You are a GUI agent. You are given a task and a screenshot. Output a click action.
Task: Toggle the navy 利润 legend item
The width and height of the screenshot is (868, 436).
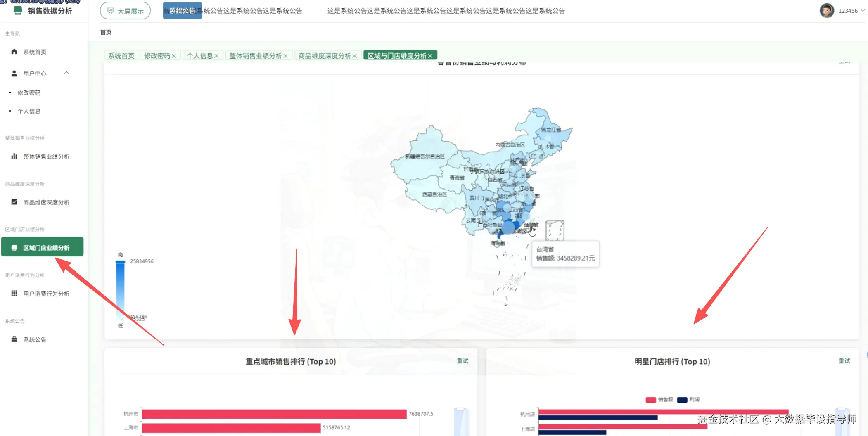tap(688, 399)
